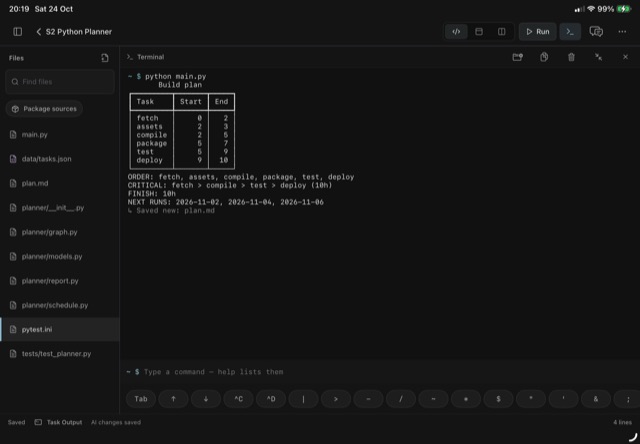Tap the down arrow key shortcut

(206, 399)
